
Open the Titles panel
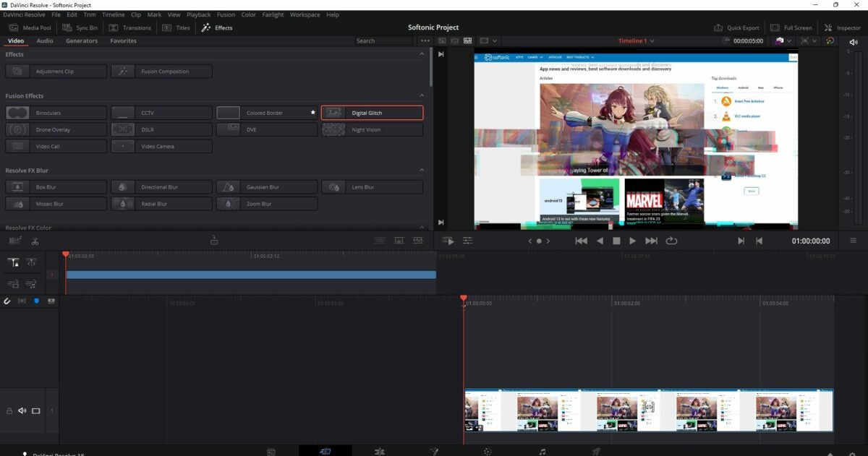pos(176,27)
